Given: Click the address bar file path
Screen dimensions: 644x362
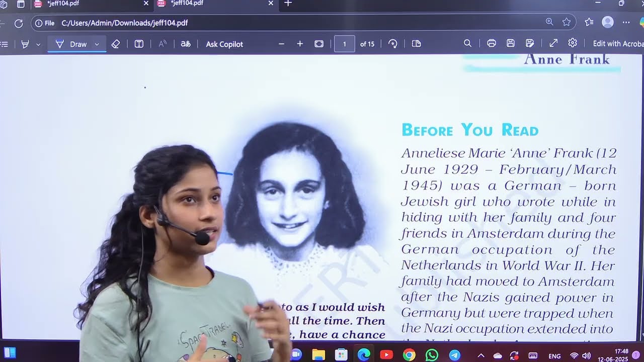Looking at the screenshot, I should (125, 23).
